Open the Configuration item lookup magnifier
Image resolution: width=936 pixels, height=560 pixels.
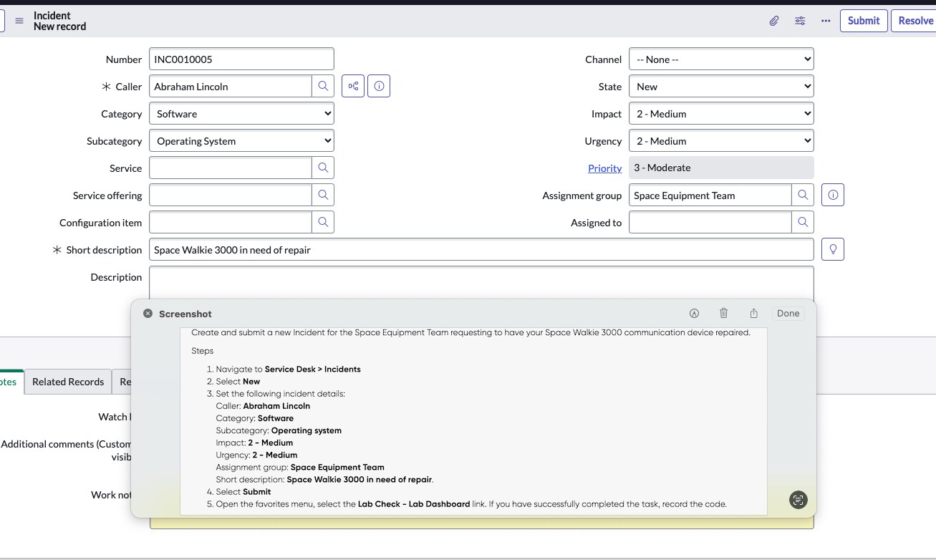[x=323, y=222]
